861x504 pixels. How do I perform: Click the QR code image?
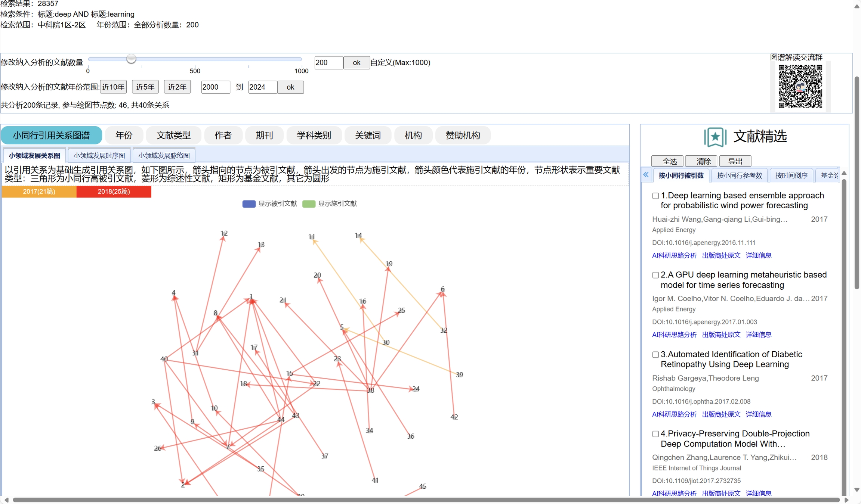(x=800, y=87)
